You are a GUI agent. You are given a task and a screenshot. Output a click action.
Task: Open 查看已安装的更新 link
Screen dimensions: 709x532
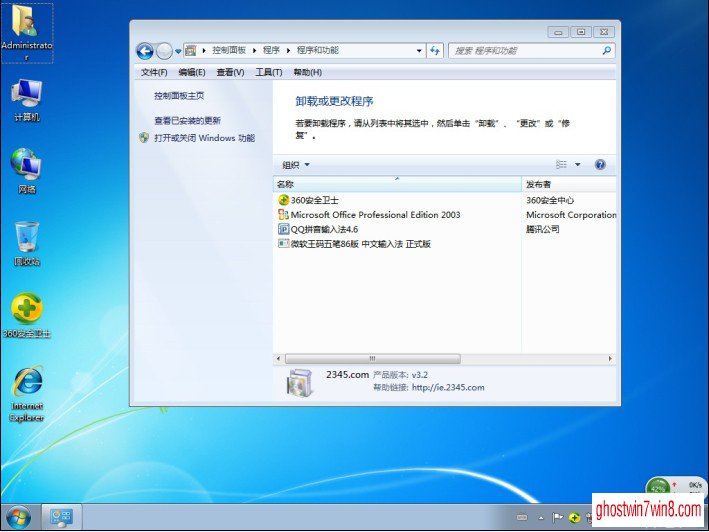point(187,121)
